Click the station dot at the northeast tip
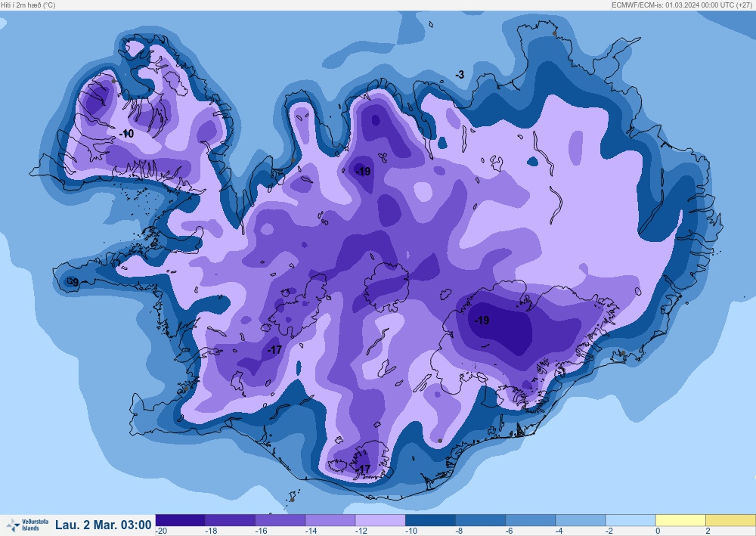This screenshot has height=536, width=756. [x=554, y=33]
